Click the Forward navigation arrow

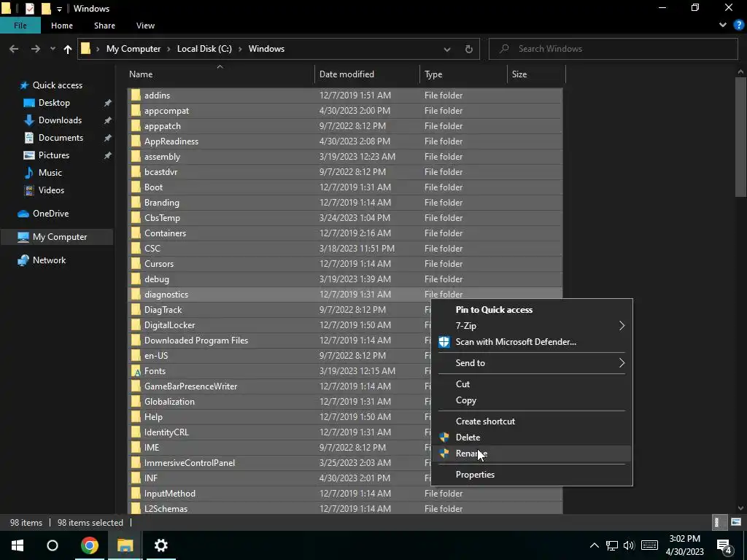pyautogui.click(x=35, y=49)
